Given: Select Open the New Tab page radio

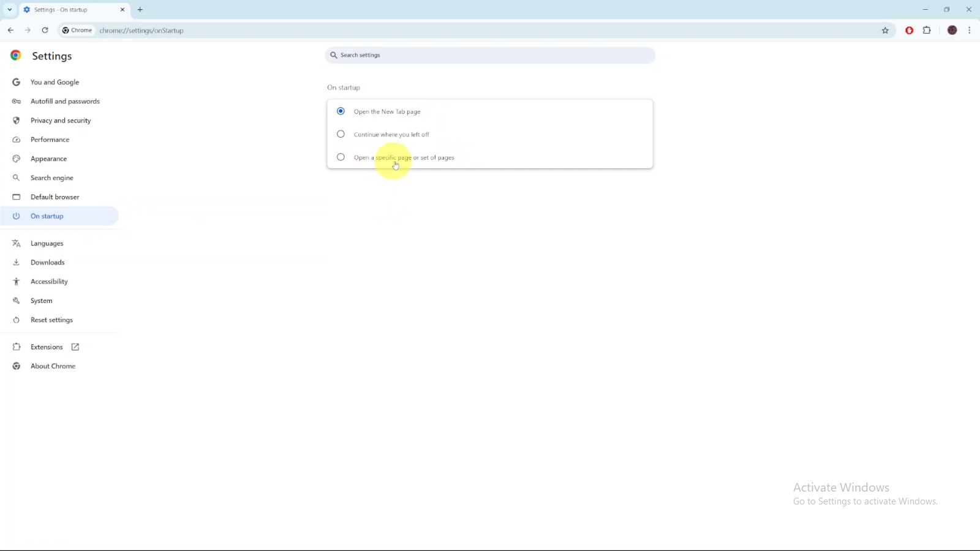Looking at the screenshot, I should (x=341, y=111).
